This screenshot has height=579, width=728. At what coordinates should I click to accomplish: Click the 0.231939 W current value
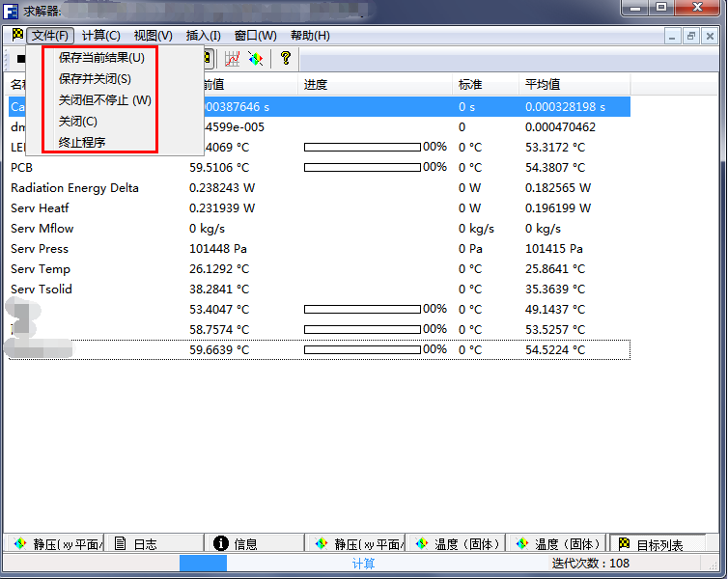222,208
